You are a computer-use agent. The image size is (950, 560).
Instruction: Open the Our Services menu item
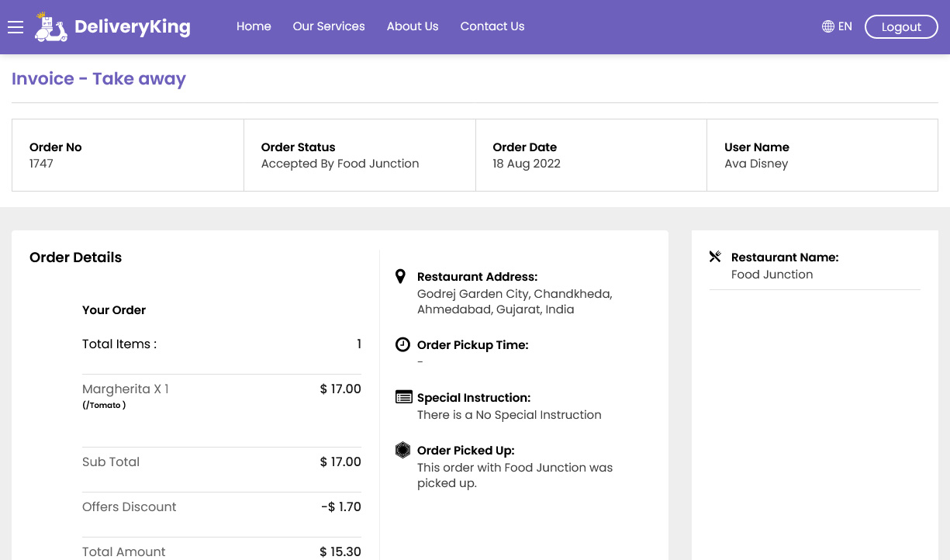[x=329, y=26]
